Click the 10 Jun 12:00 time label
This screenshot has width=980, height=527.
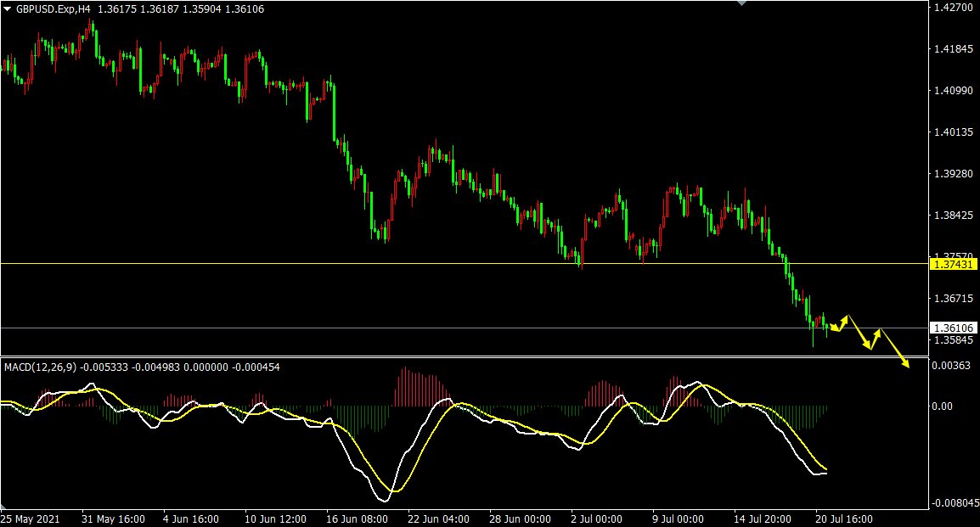tap(276, 519)
